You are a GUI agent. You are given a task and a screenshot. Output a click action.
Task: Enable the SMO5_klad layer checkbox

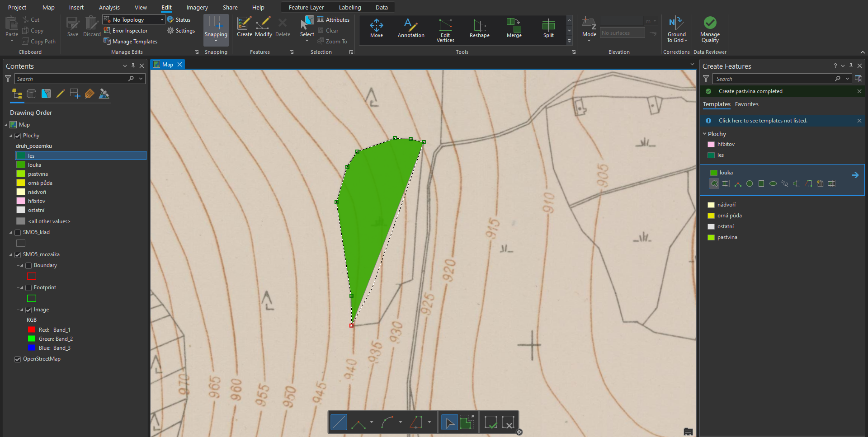point(18,233)
